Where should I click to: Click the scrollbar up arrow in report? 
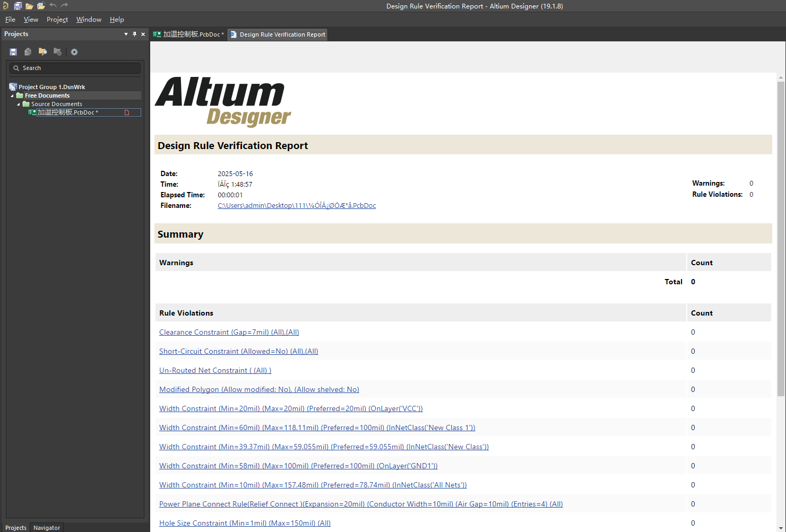(781, 77)
